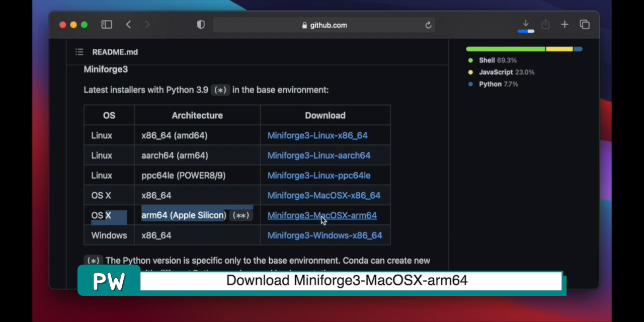The height and width of the screenshot is (322, 644).
Task: Open Safari downloads arrow icon
Action: point(526,24)
